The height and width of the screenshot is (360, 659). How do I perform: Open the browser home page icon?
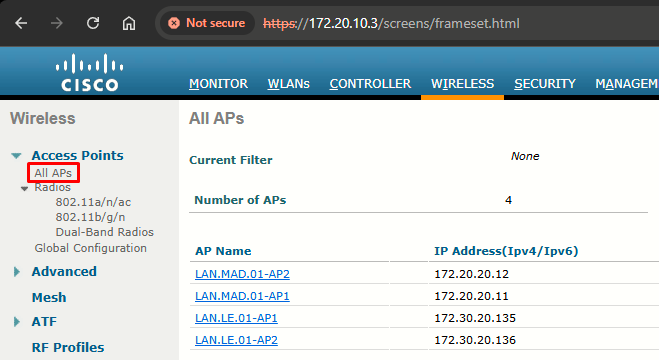click(x=129, y=23)
